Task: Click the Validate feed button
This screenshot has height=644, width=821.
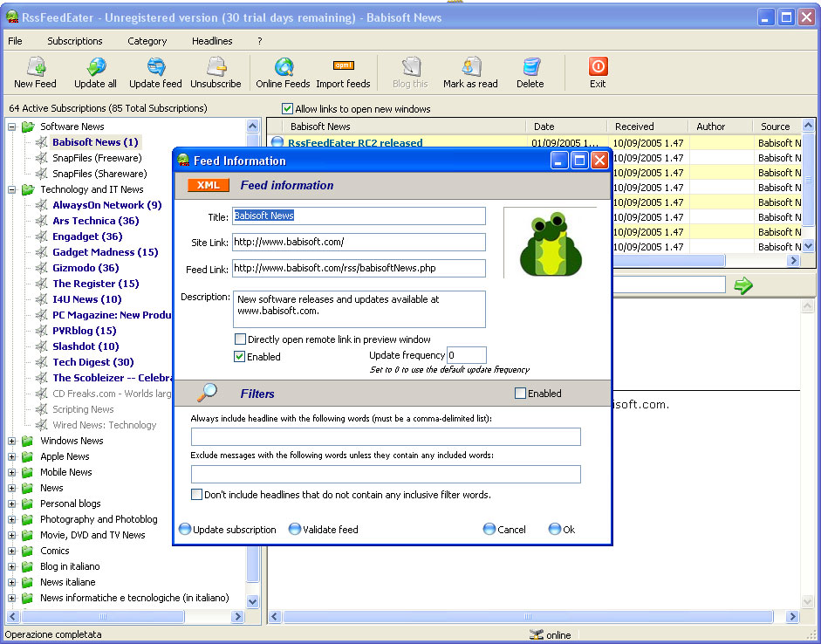Action: tap(324, 530)
